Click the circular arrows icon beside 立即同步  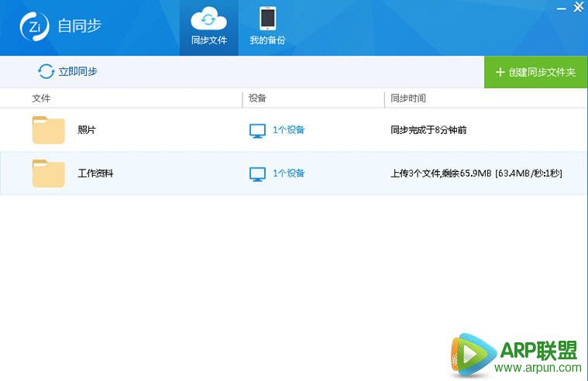click(46, 72)
